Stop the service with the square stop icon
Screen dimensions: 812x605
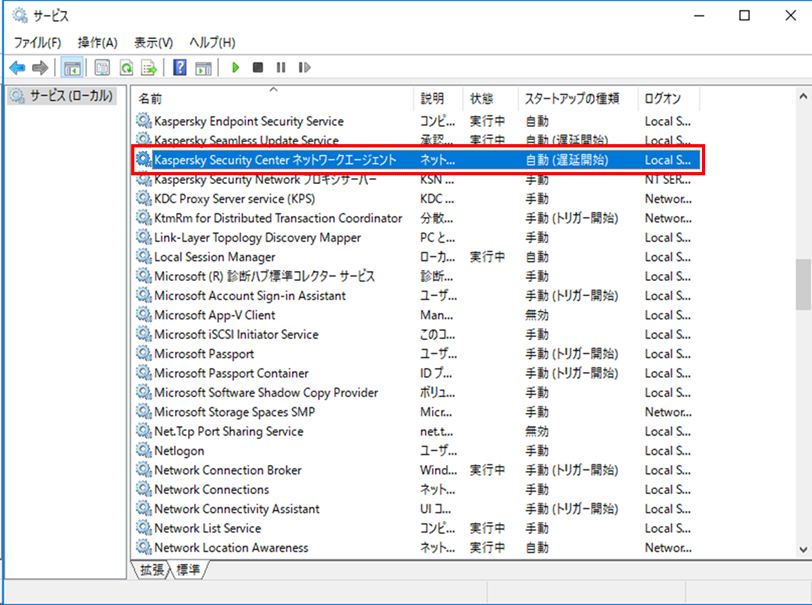click(257, 67)
